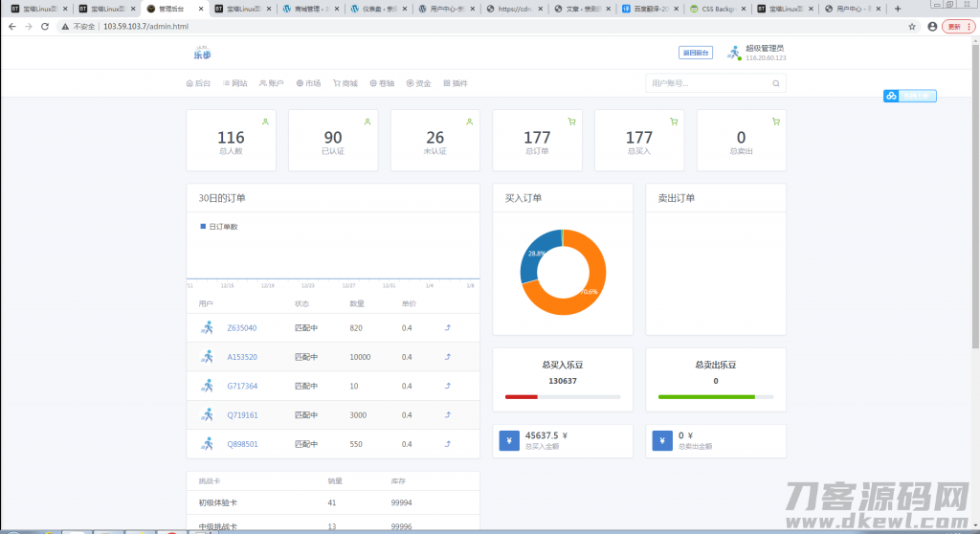
Task: Click the super admin avatar icon
Action: (734, 54)
